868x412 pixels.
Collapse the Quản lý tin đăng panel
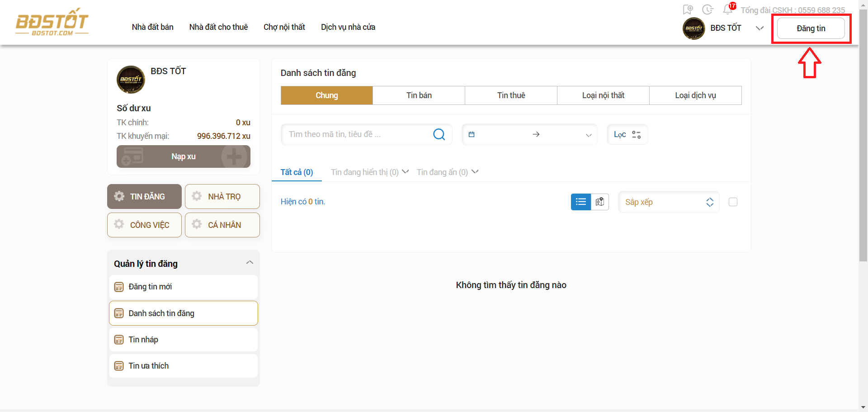point(250,263)
